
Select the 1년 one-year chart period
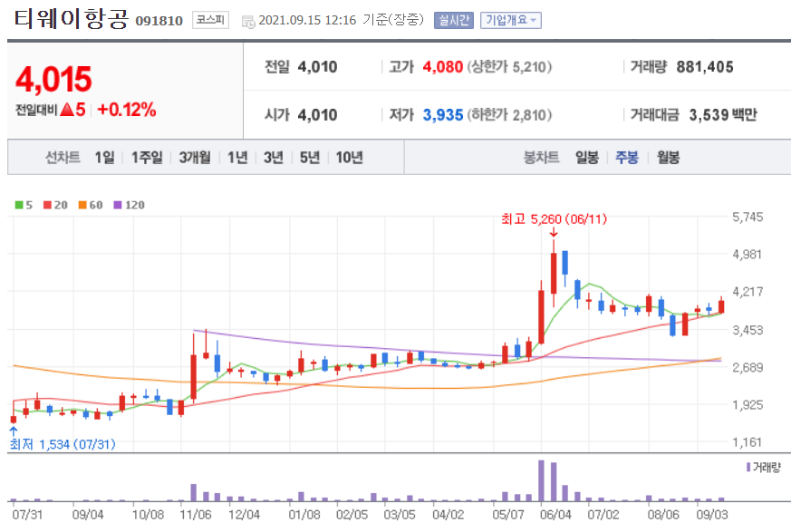tap(237, 157)
